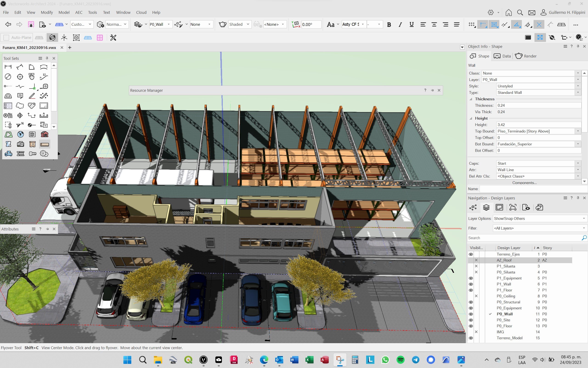588x368 pixels.
Task: Open the message center envelope icon
Action: tap(532, 12)
